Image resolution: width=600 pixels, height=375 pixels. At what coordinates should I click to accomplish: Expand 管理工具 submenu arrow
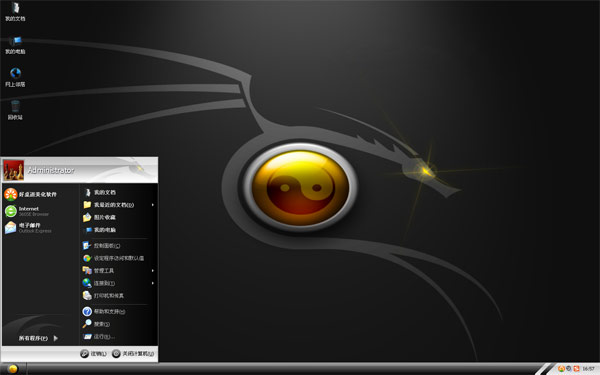point(153,271)
